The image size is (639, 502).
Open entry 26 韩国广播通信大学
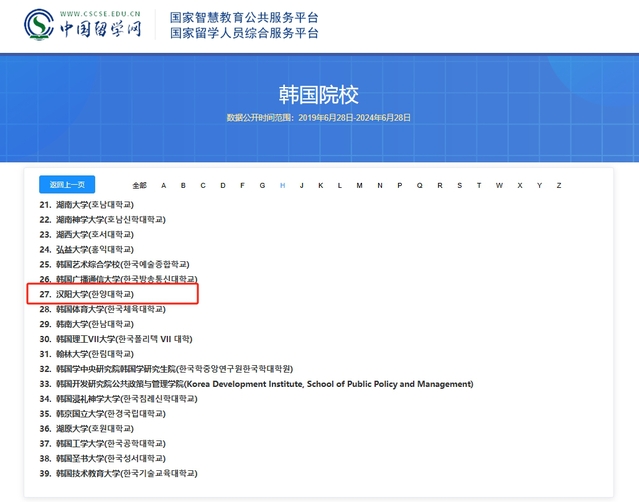(x=118, y=279)
